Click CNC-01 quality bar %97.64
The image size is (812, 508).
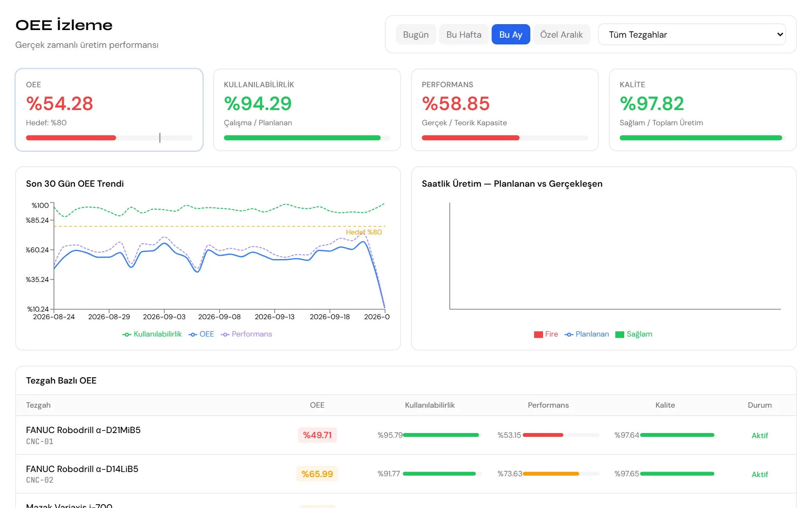(x=678, y=435)
